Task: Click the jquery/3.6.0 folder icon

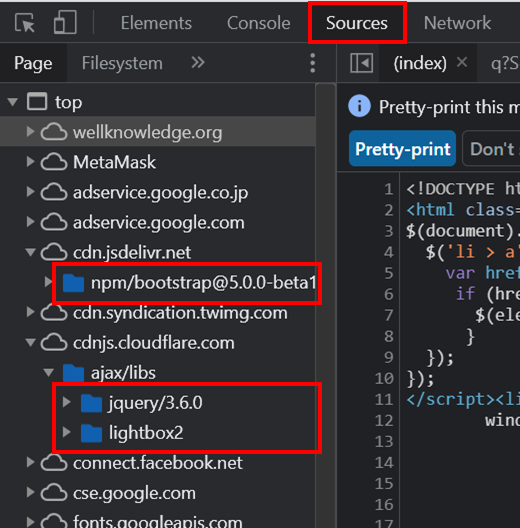Action: pyautogui.click(x=92, y=403)
